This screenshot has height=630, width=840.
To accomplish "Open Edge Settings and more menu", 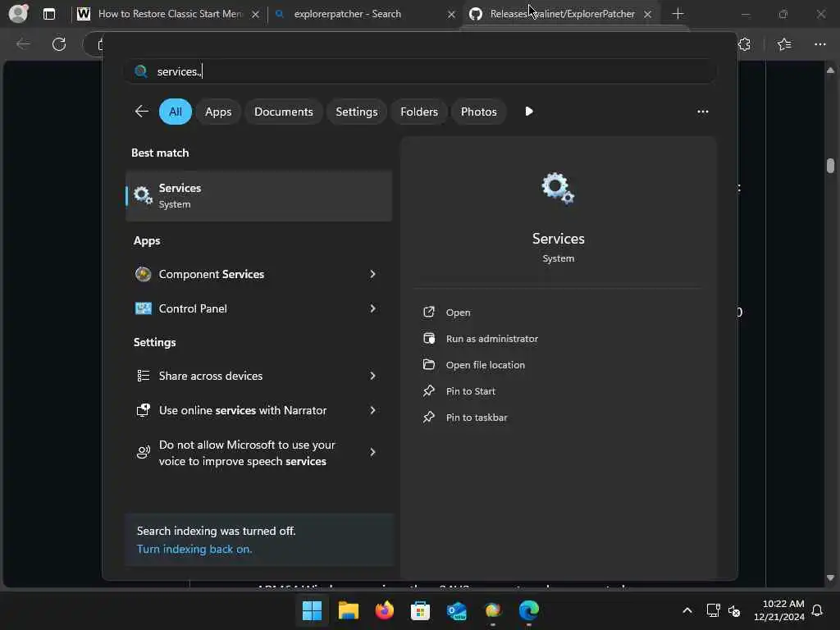I will pos(819,44).
